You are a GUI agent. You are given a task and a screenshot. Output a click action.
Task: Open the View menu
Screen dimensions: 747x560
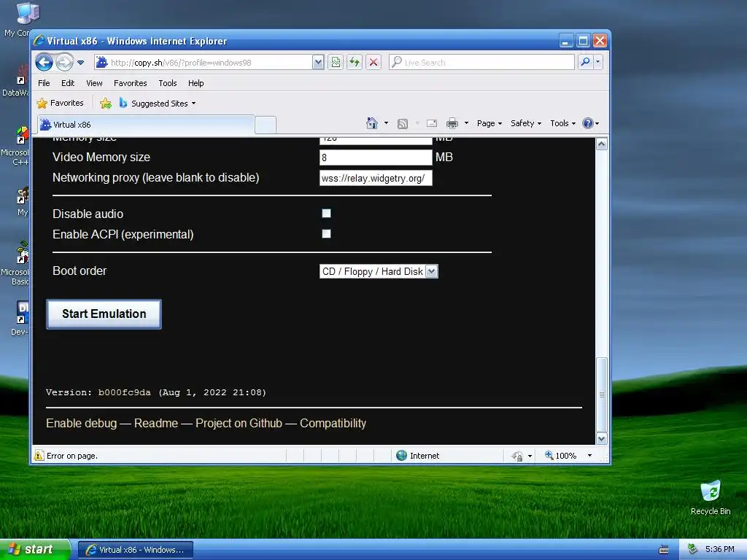point(94,83)
